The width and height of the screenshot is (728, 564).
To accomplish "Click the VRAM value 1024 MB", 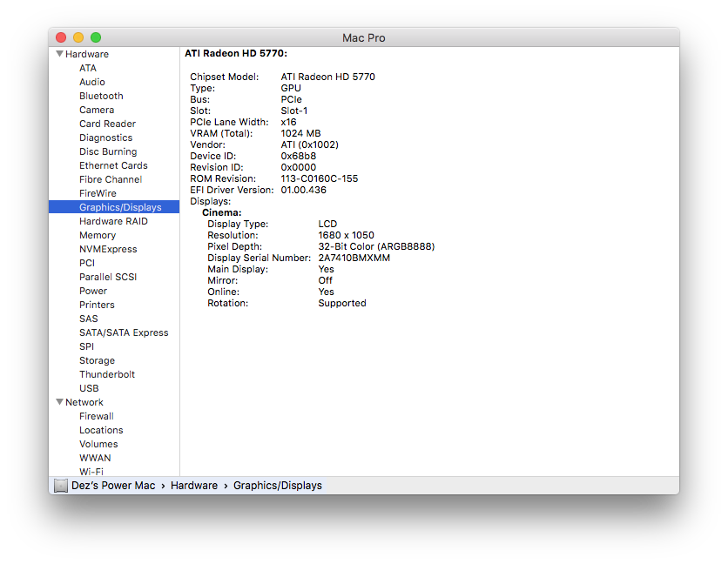I will coord(300,133).
